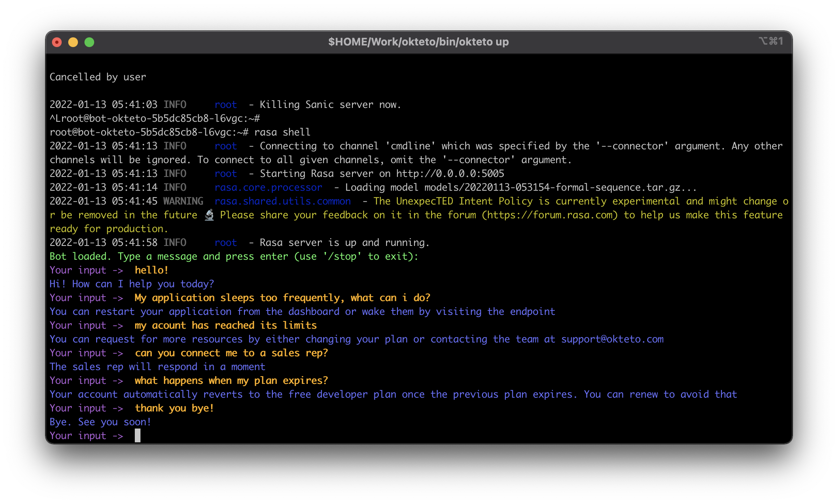Image resolution: width=838 pixels, height=504 pixels.
Task: Minimize the terminal with yellow button
Action: coord(73,42)
